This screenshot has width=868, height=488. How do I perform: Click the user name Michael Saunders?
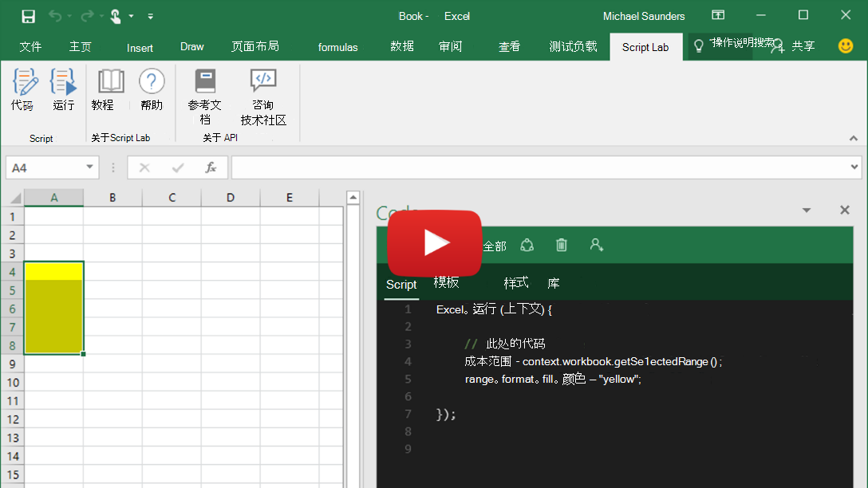click(644, 16)
